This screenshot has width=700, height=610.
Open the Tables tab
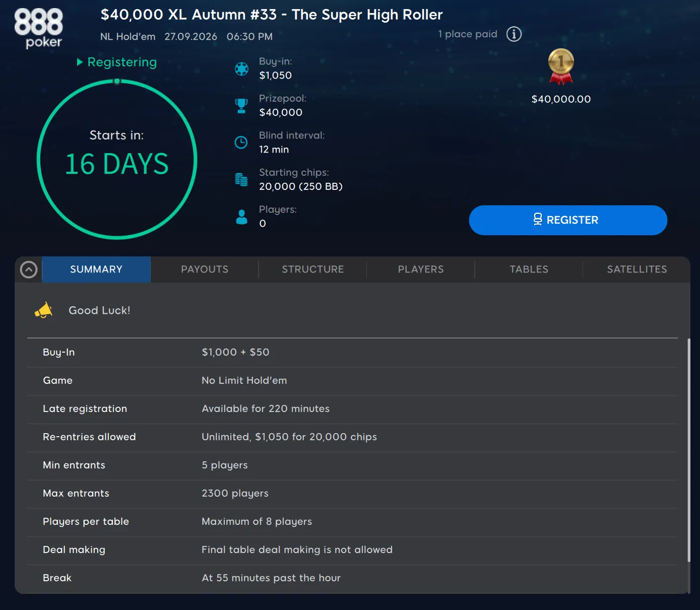529,269
